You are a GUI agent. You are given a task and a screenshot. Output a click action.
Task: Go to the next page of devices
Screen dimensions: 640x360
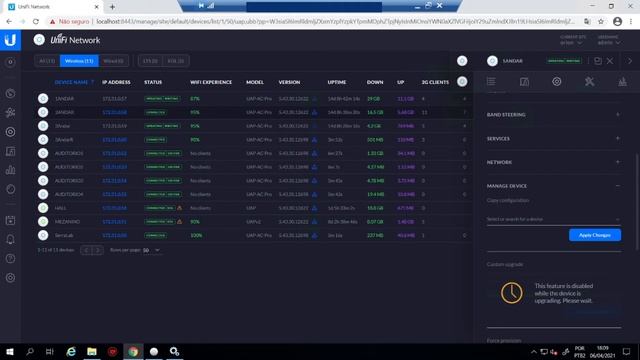(x=98, y=250)
